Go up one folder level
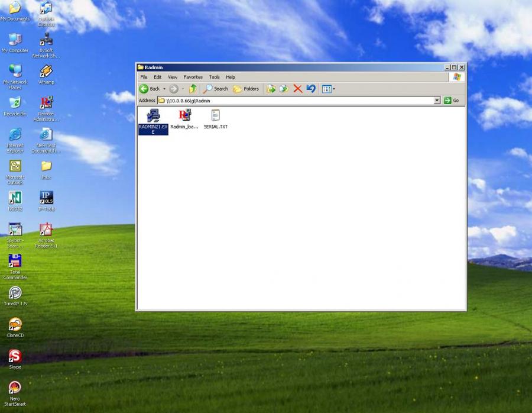 (193, 89)
